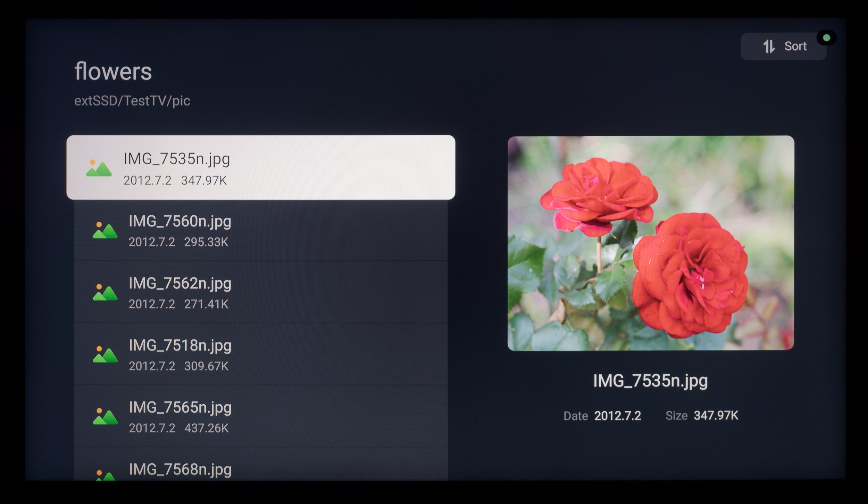Click the up-down arrows Sort icon
The image size is (868, 504).
click(769, 46)
